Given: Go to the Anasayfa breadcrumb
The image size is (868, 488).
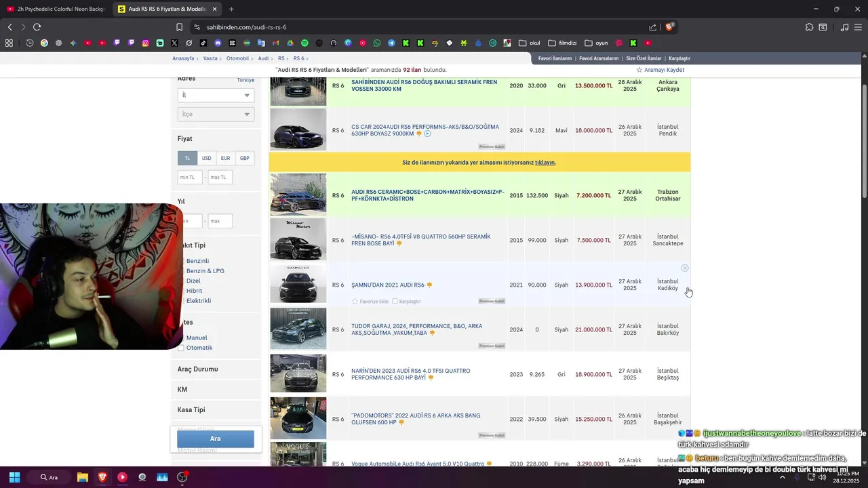Looking at the screenshot, I should [183, 58].
